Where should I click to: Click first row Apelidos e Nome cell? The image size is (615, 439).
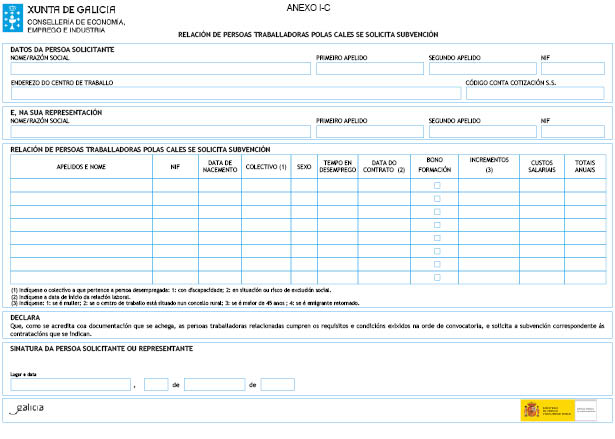[x=81, y=186]
